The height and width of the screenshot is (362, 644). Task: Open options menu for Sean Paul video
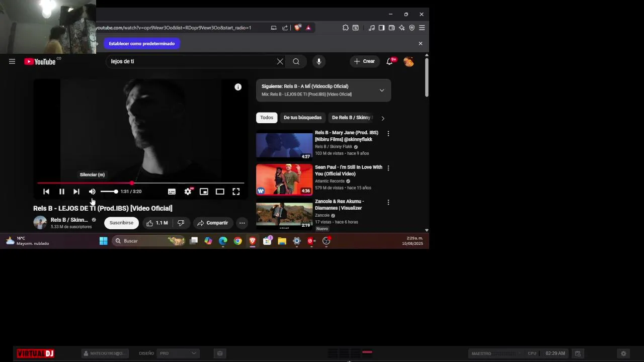tap(388, 168)
